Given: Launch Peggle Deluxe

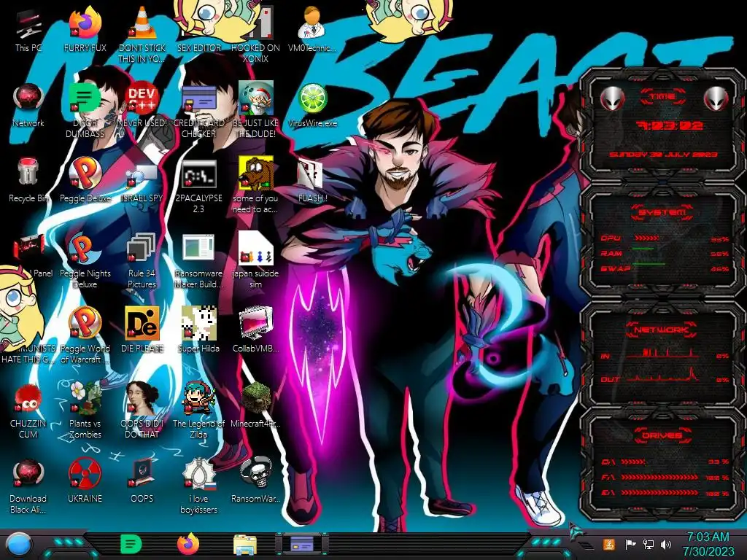Looking at the screenshot, I should pyautogui.click(x=85, y=179).
